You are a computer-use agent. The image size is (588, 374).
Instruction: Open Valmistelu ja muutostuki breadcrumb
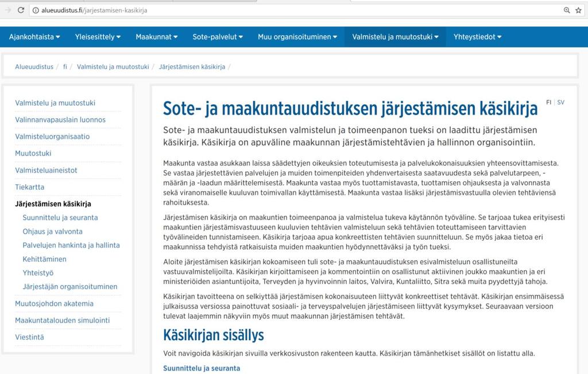[x=113, y=67]
